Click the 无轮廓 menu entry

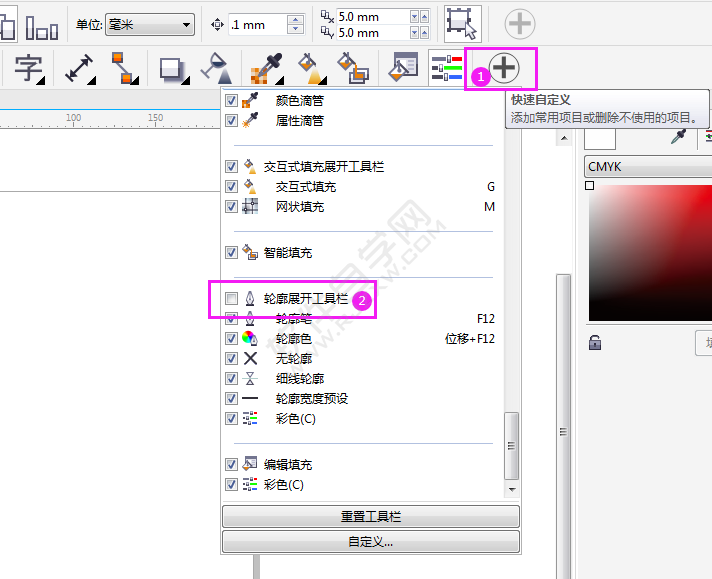tap(361, 358)
